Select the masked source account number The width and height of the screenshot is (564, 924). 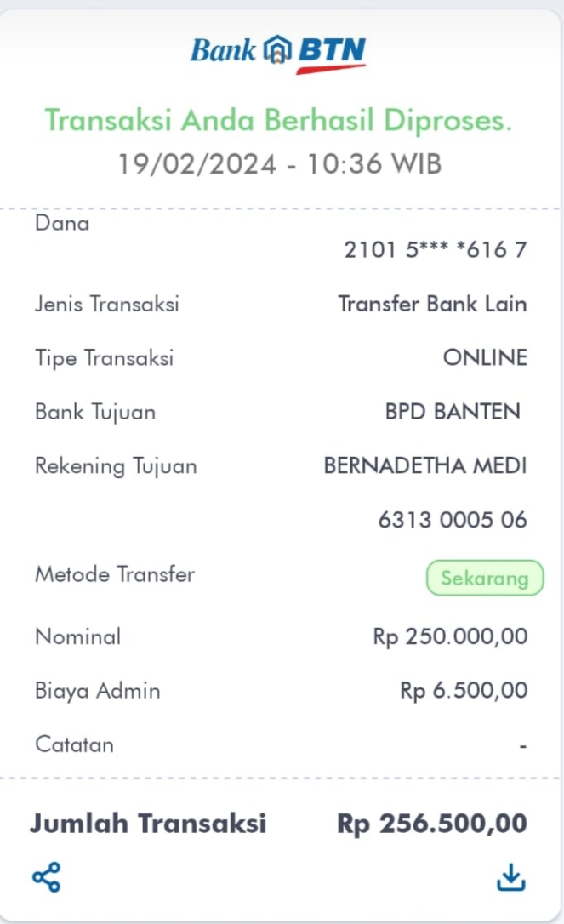436,250
